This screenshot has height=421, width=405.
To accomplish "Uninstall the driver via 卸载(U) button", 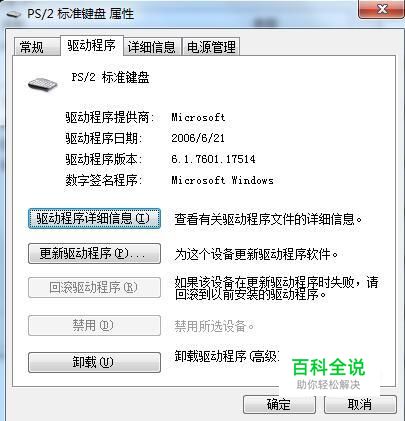I will tap(94, 362).
